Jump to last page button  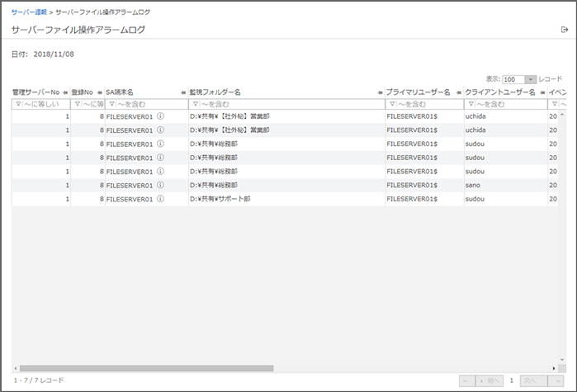point(556,380)
